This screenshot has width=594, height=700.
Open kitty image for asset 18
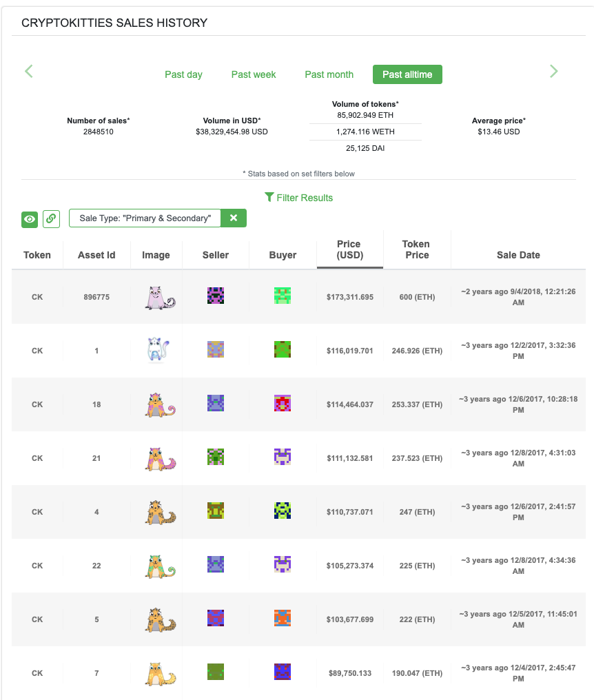pos(160,404)
